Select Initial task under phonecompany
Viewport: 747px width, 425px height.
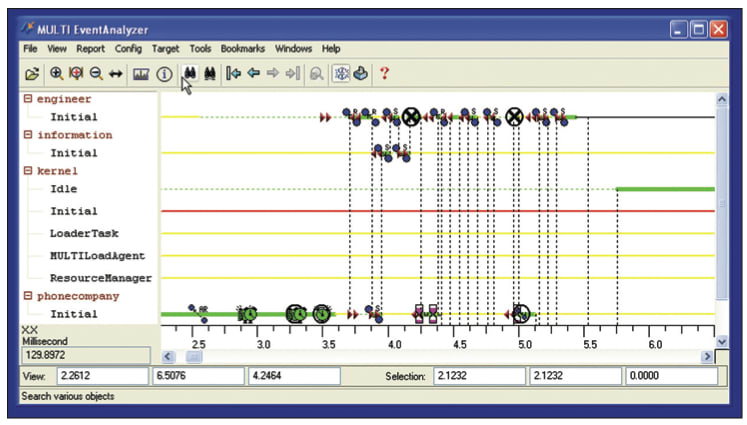(74, 314)
